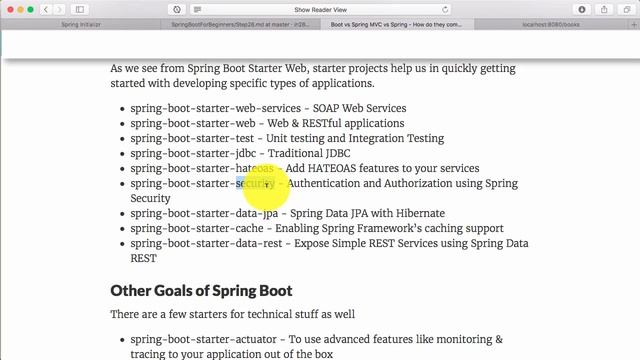This screenshot has height=360, width=640.
Task: Select the Boot vs Spring MVC vs Spring tab
Action: pos(396,24)
